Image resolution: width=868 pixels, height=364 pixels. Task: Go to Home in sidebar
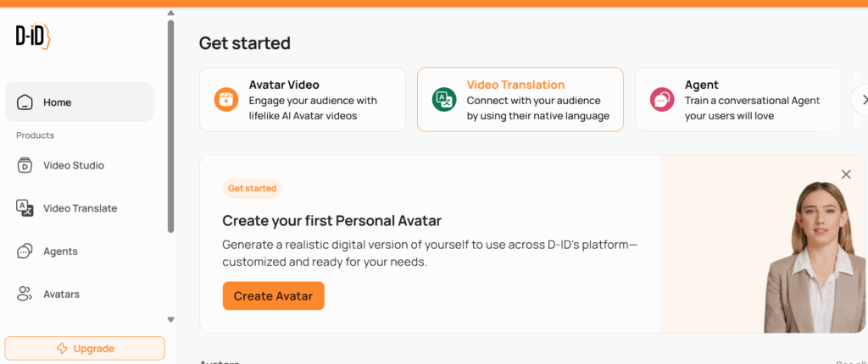click(x=79, y=102)
